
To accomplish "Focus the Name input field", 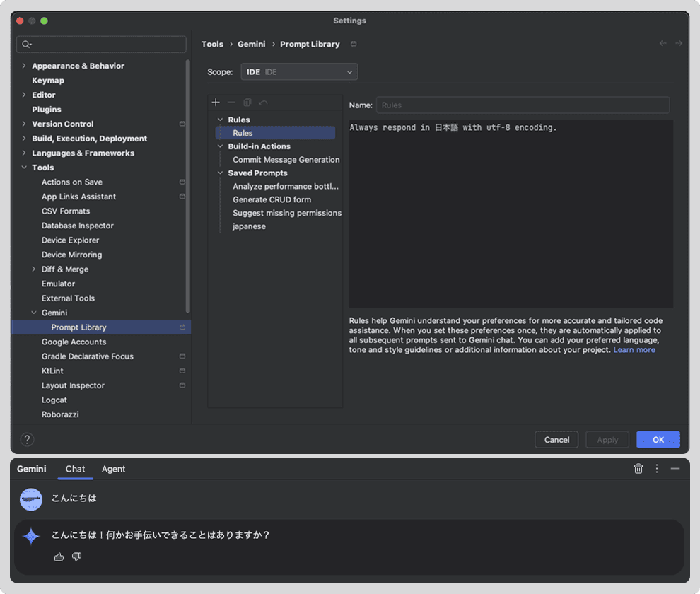I will coord(523,105).
